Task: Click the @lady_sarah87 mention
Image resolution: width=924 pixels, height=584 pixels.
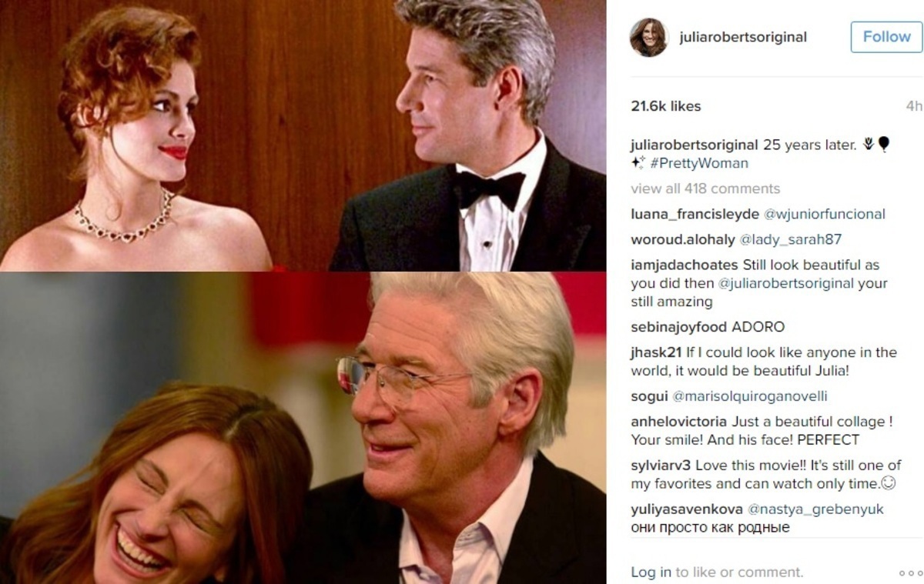Action: pos(791,239)
